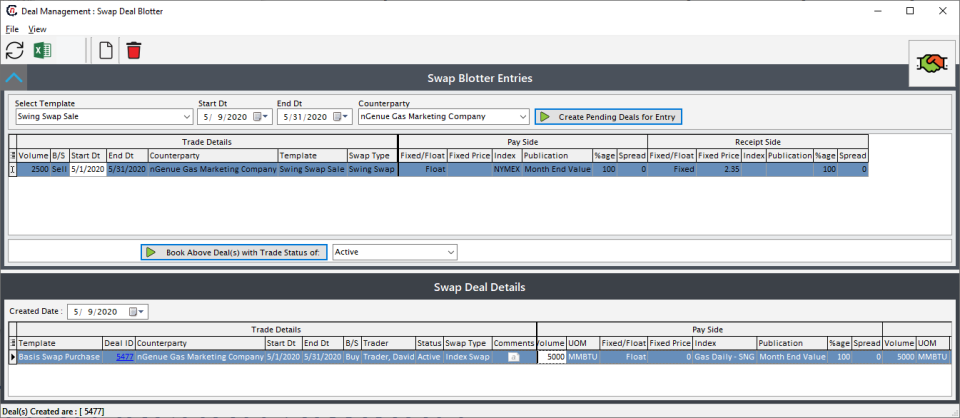The image size is (960, 418).
Task: Open the Select Template dropdown
Action: [x=187, y=116]
